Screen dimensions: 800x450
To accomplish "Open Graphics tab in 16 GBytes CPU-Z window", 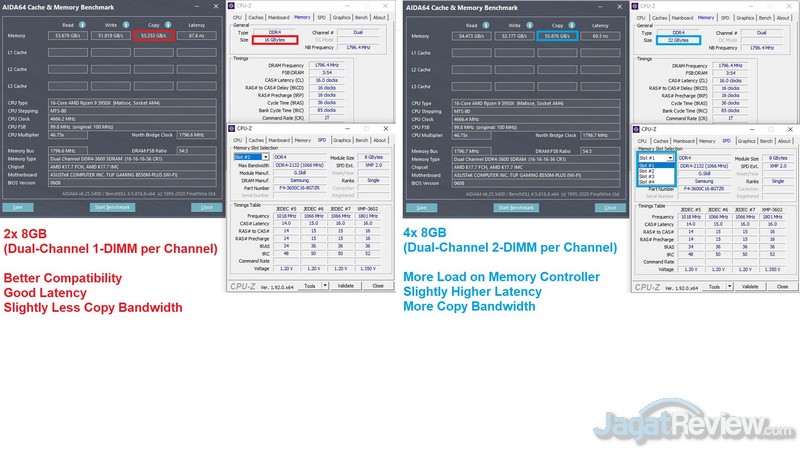I will (x=341, y=17).
